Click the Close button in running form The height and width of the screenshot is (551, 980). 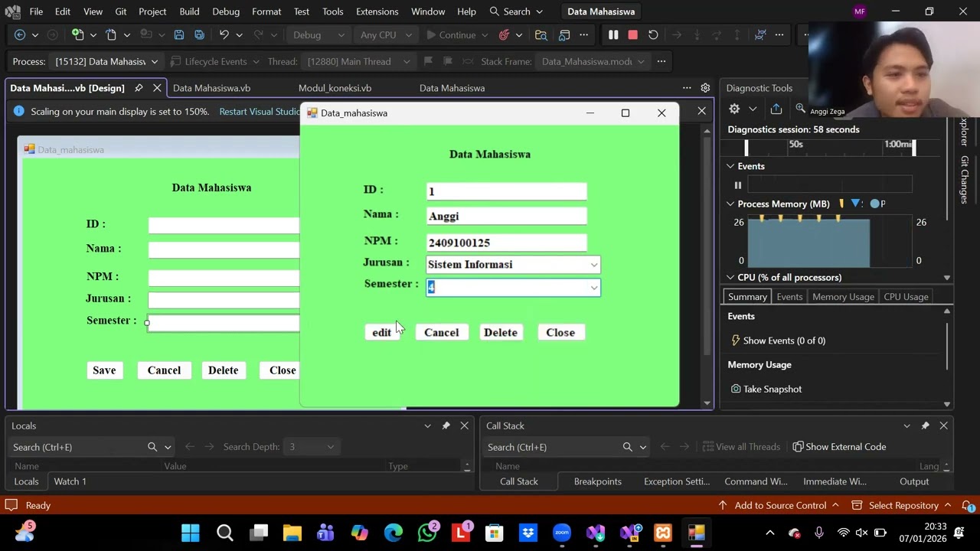click(560, 332)
